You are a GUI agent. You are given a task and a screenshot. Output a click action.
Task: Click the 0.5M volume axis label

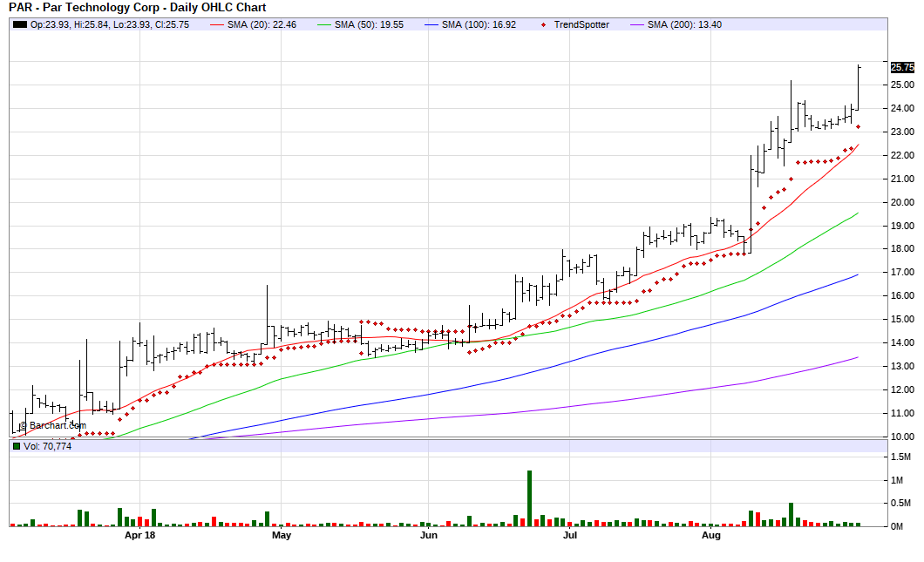[x=900, y=503]
